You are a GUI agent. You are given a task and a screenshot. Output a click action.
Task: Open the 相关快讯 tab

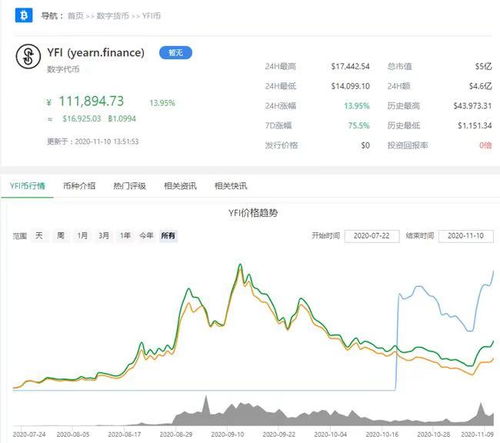point(231,186)
